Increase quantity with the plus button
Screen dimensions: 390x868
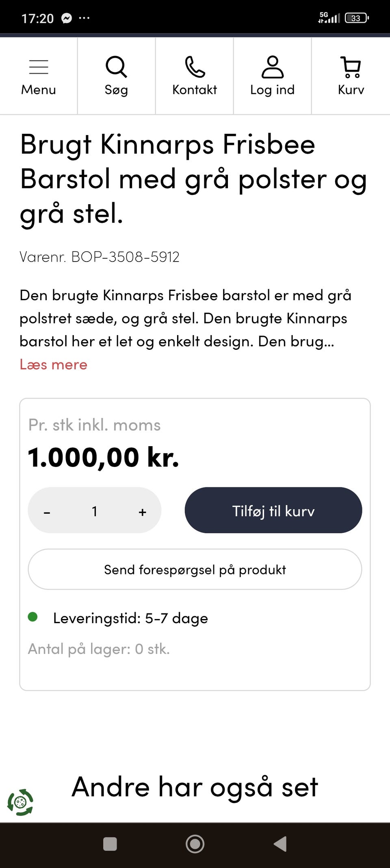click(x=142, y=512)
